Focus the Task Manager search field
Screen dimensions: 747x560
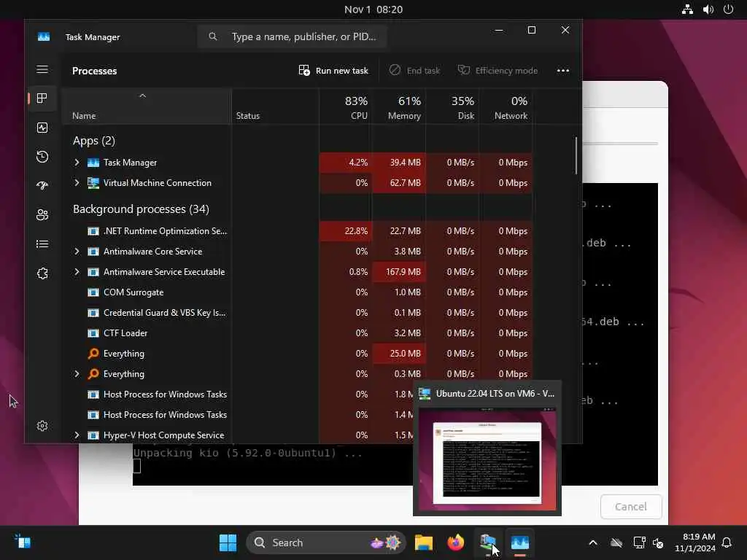pos(292,36)
